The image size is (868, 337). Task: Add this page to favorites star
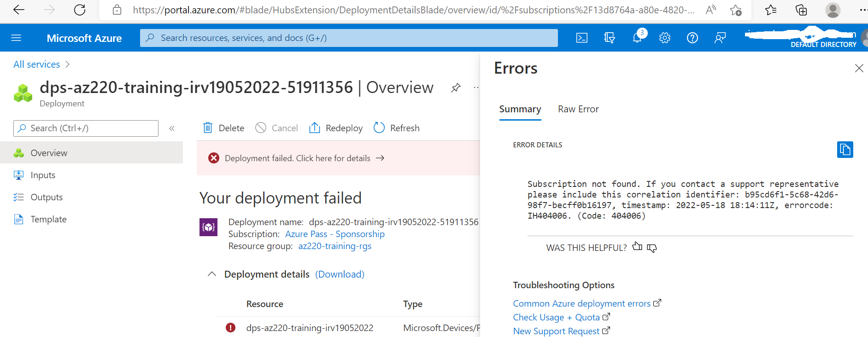736,10
